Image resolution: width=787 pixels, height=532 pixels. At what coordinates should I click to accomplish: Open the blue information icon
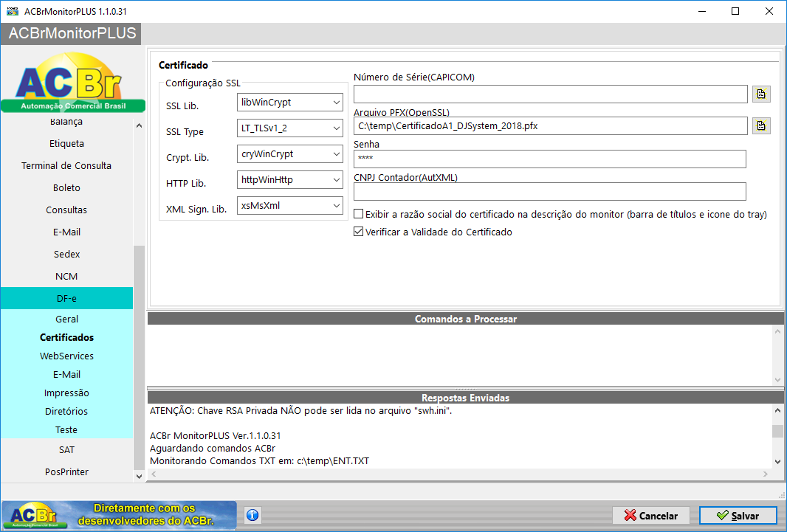[252, 515]
